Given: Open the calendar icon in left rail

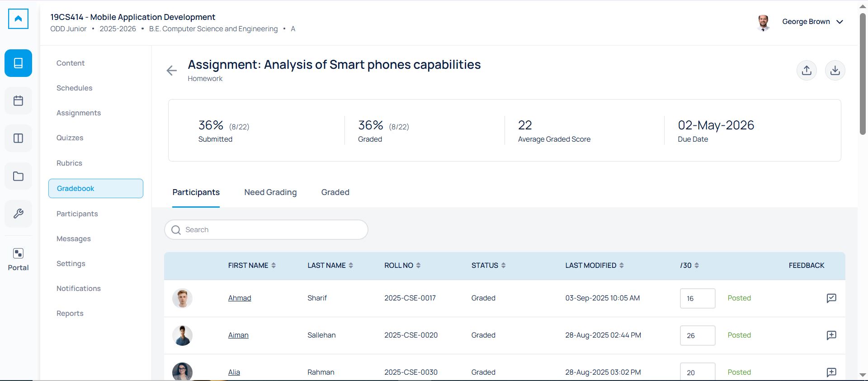Looking at the screenshot, I should (19, 100).
